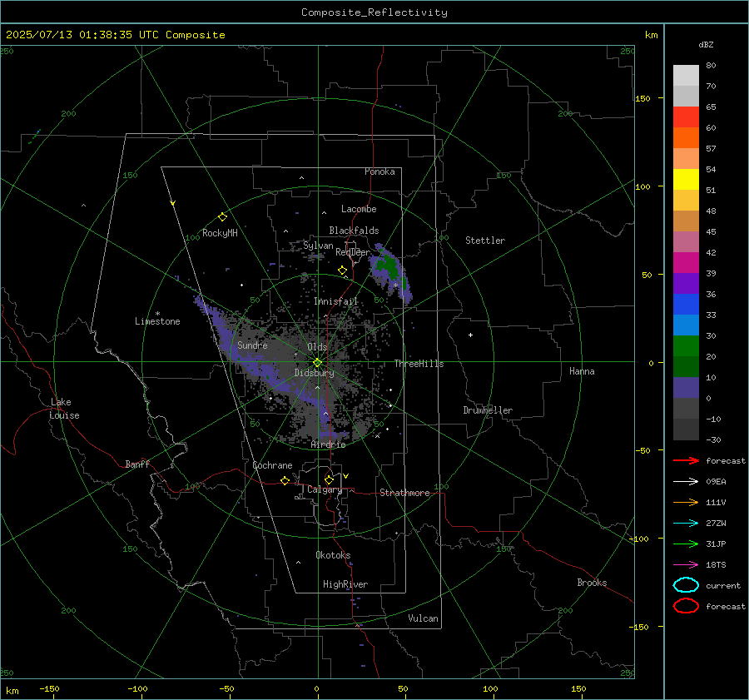Click the Sylvan label on map
The image size is (749, 700).
click(x=318, y=246)
